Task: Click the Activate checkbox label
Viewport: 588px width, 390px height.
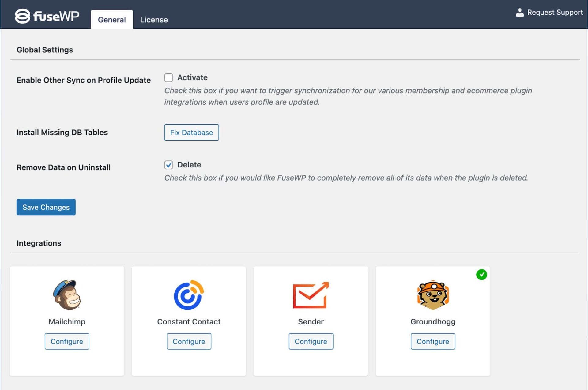Action: pyautogui.click(x=192, y=77)
